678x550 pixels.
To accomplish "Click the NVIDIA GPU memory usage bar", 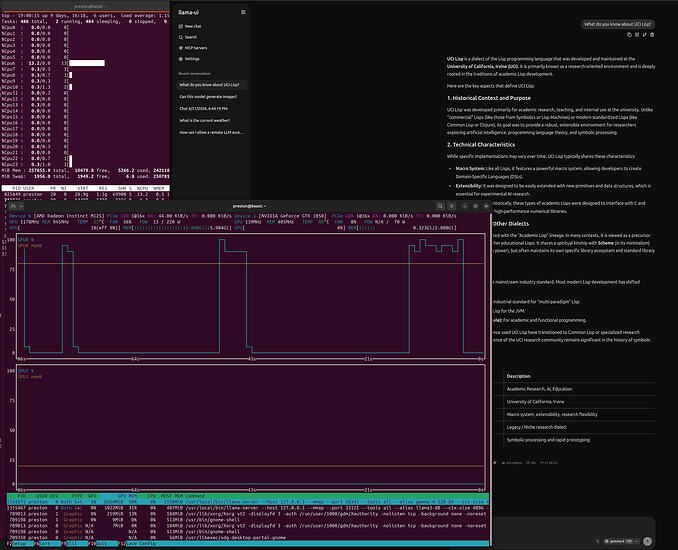I will coord(402,227).
